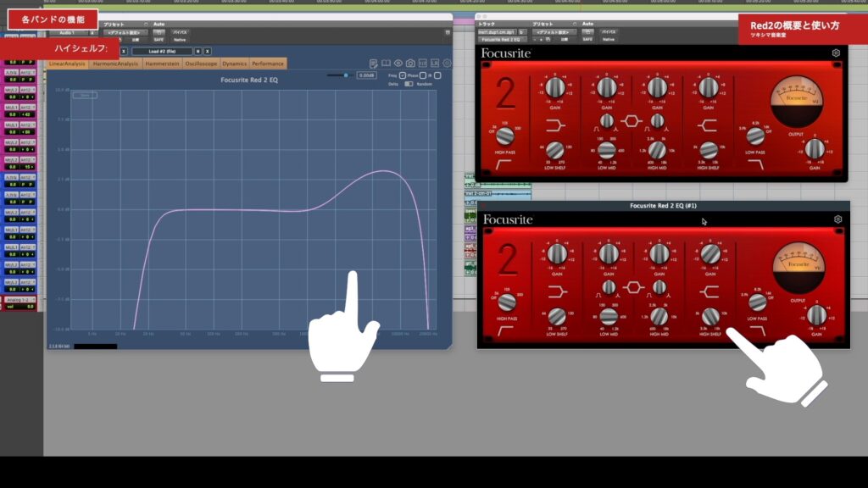Image resolution: width=868 pixels, height=488 pixels.
Task: Click the Low Mid frequency knob in upper plugin
Action: click(607, 150)
